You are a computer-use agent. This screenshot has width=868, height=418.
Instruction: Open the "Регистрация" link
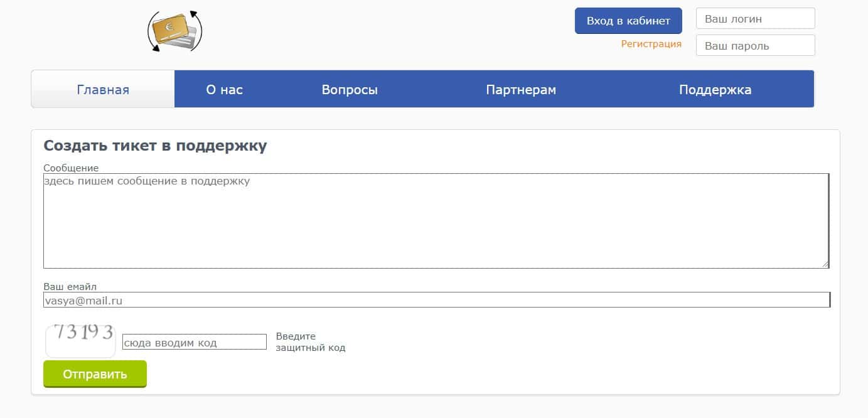[x=651, y=44]
